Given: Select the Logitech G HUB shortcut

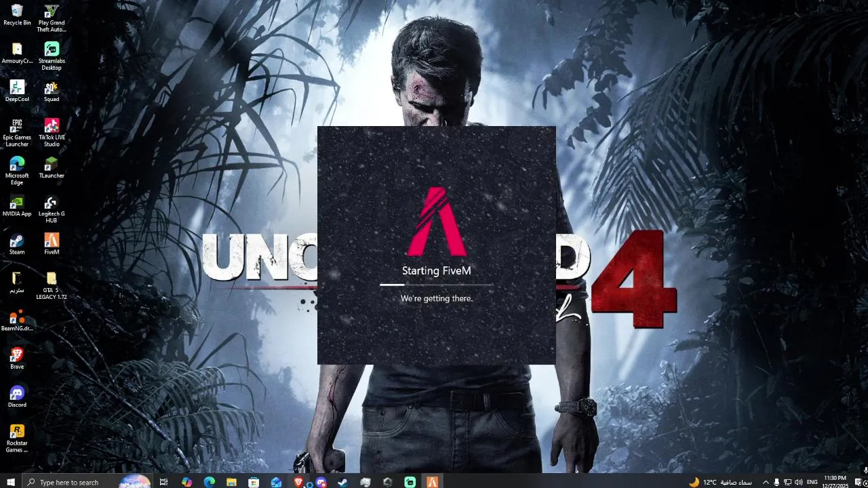Looking at the screenshot, I should coord(52,209).
